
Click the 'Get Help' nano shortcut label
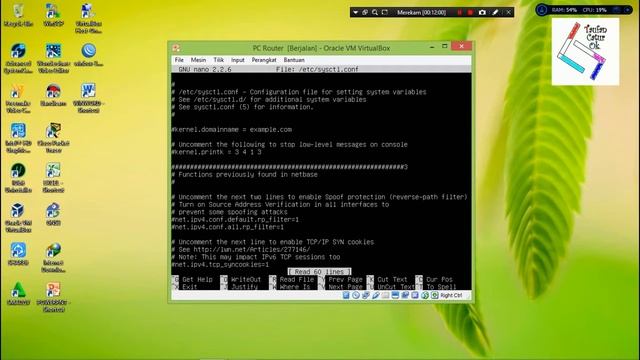(x=197, y=280)
